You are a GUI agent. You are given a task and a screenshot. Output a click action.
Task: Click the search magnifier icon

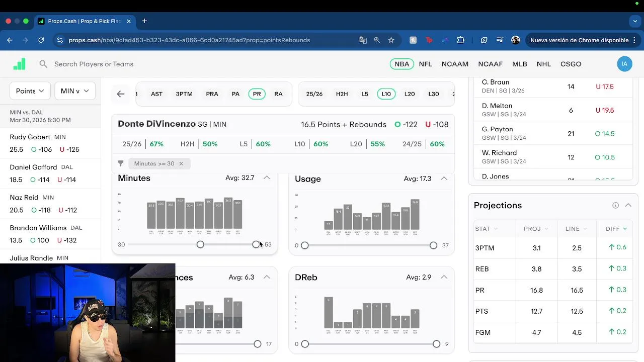coord(43,64)
